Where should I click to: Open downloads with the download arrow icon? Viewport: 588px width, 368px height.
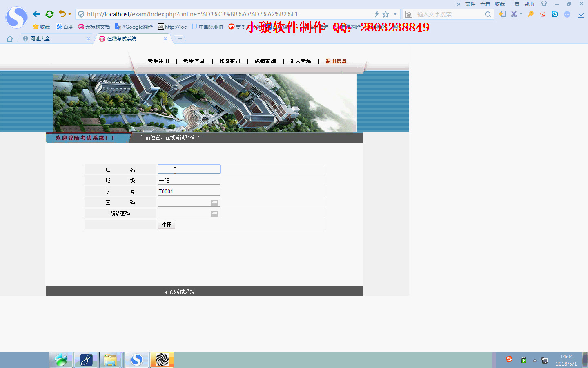(581, 14)
